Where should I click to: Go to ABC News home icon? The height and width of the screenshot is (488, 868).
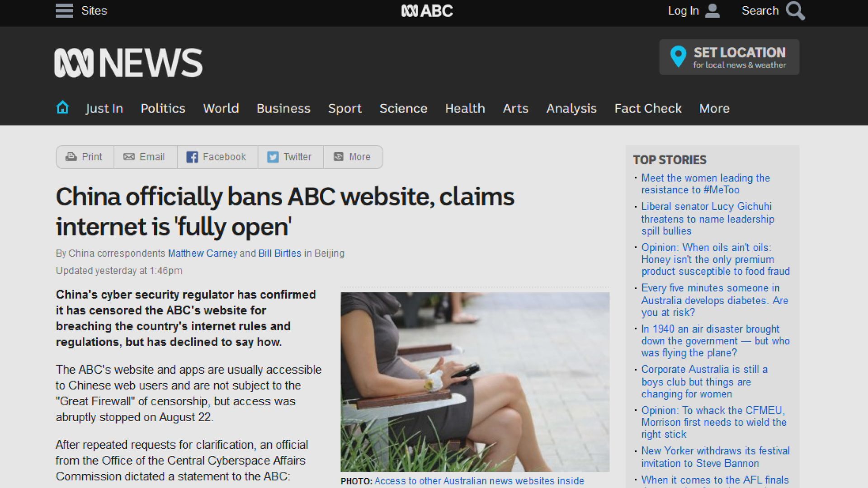coord(62,108)
